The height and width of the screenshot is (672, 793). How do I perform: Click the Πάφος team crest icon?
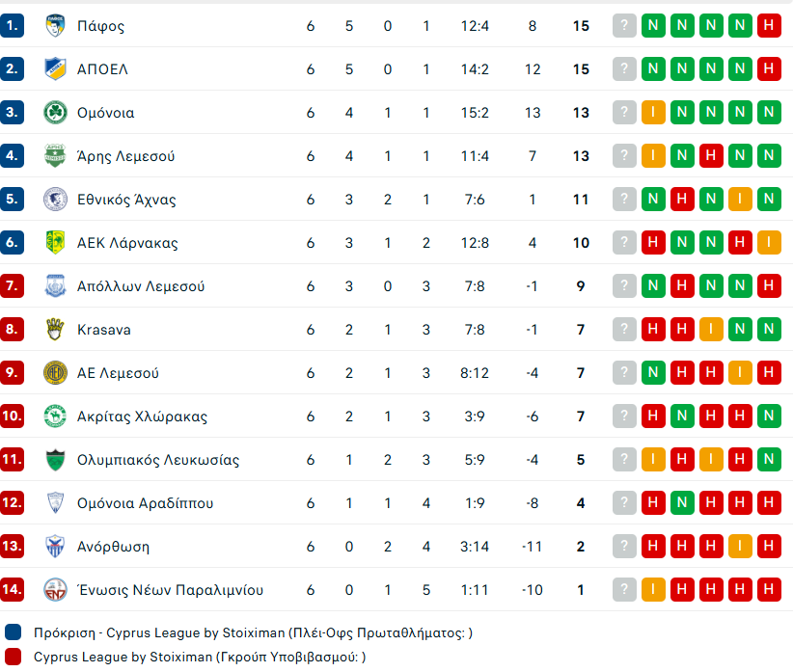coord(55,26)
